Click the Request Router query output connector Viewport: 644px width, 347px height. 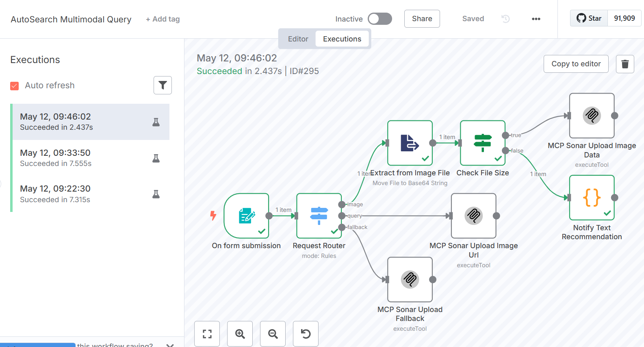coord(342,216)
